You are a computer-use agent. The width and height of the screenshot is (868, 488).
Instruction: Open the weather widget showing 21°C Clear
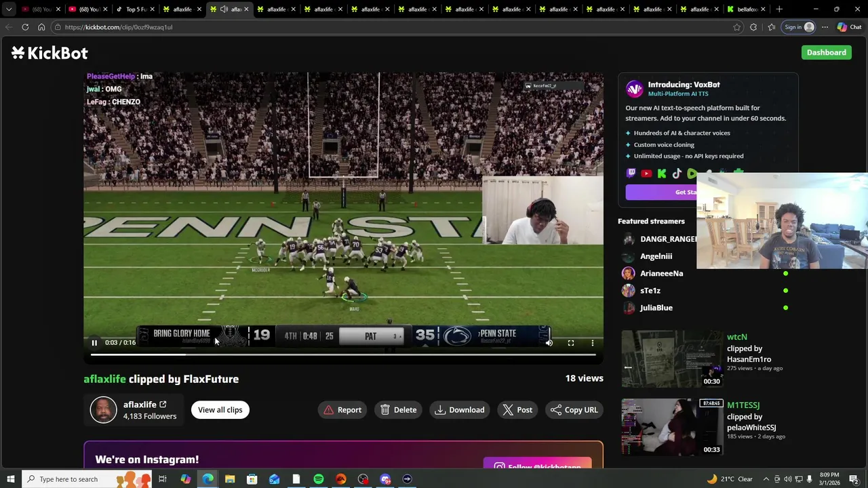click(730, 479)
